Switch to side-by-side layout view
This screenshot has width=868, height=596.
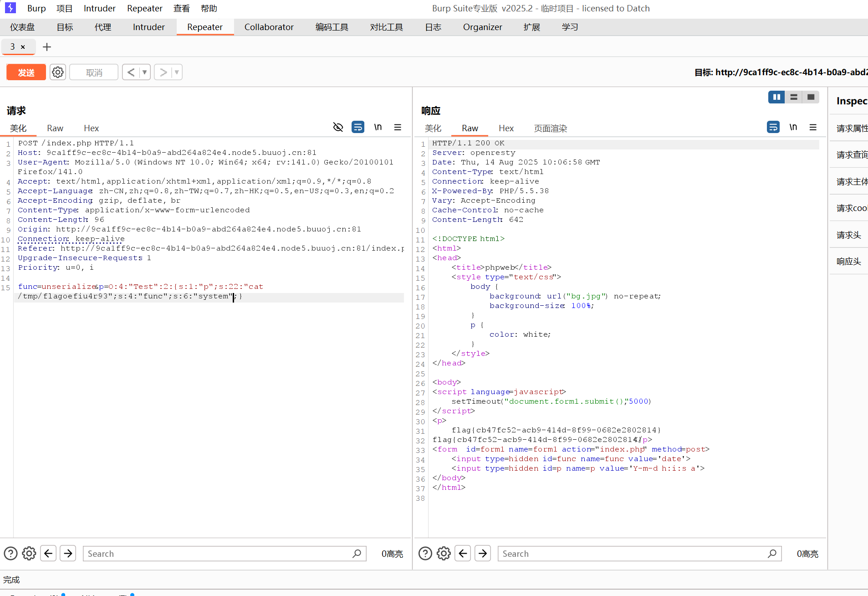click(x=776, y=97)
